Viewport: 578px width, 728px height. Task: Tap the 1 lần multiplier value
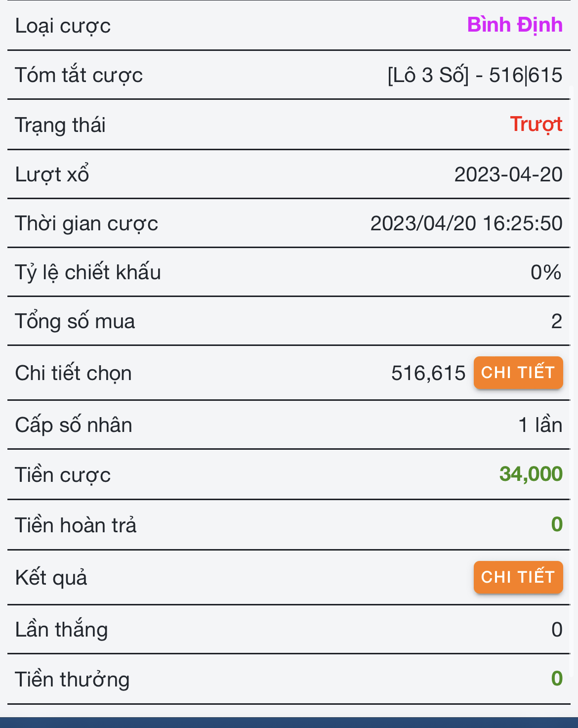click(540, 425)
